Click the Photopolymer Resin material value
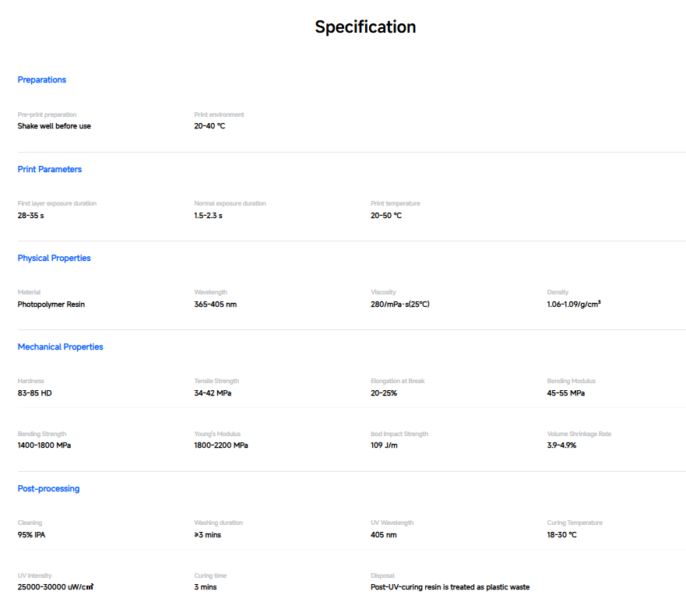This screenshot has width=686, height=616. pos(51,304)
